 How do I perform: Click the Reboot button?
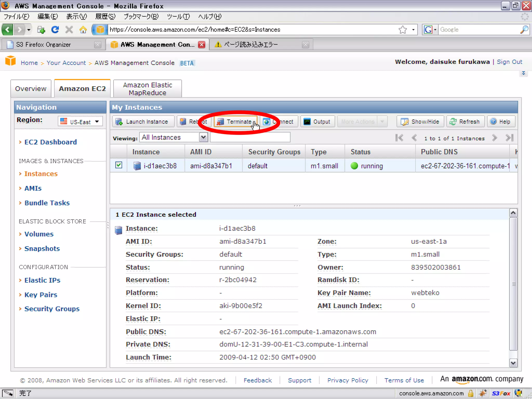194,122
